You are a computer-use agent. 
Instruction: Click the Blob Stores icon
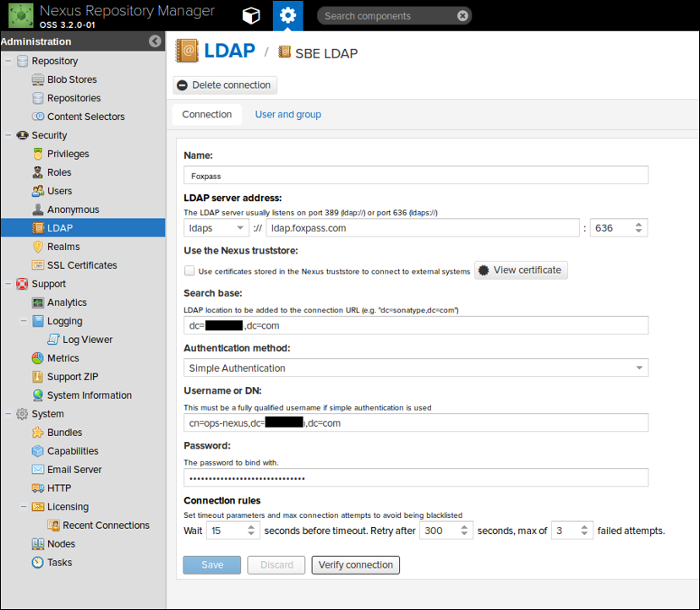point(38,79)
